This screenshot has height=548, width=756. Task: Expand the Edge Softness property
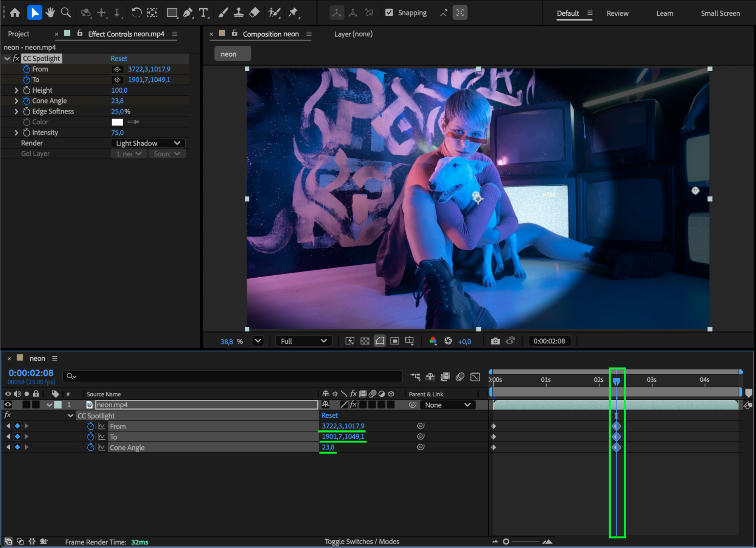point(16,112)
